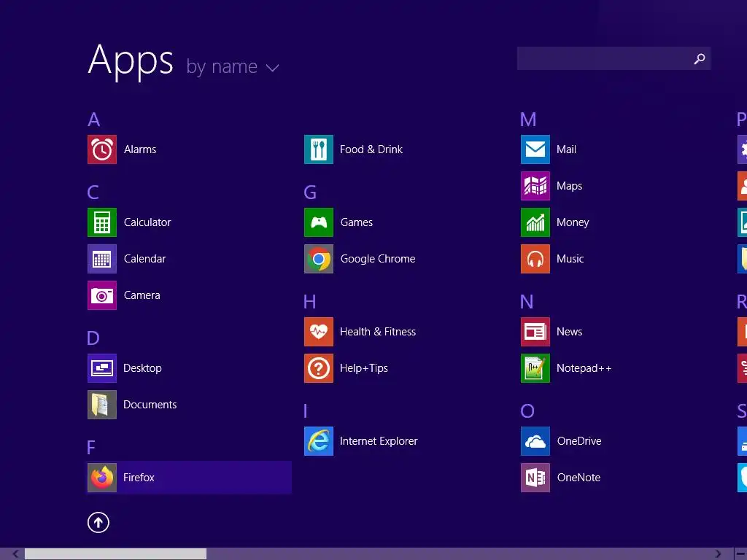
Task: Click the up arrow to return to Start
Action: (98, 522)
